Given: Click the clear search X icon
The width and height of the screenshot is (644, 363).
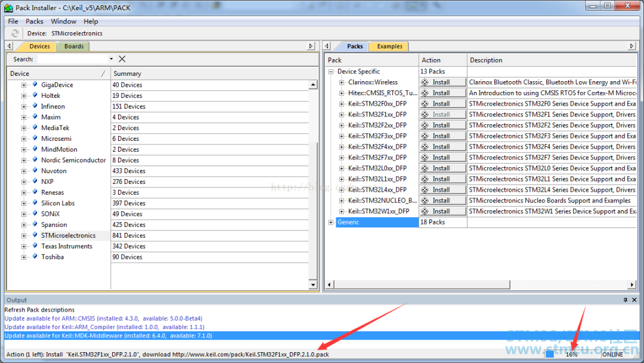Looking at the screenshot, I should pyautogui.click(x=122, y=59).
